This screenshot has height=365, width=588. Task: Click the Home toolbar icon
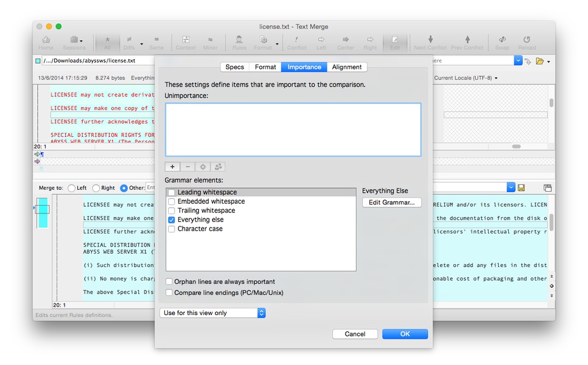pyautogui.click(x=46, y=42)
